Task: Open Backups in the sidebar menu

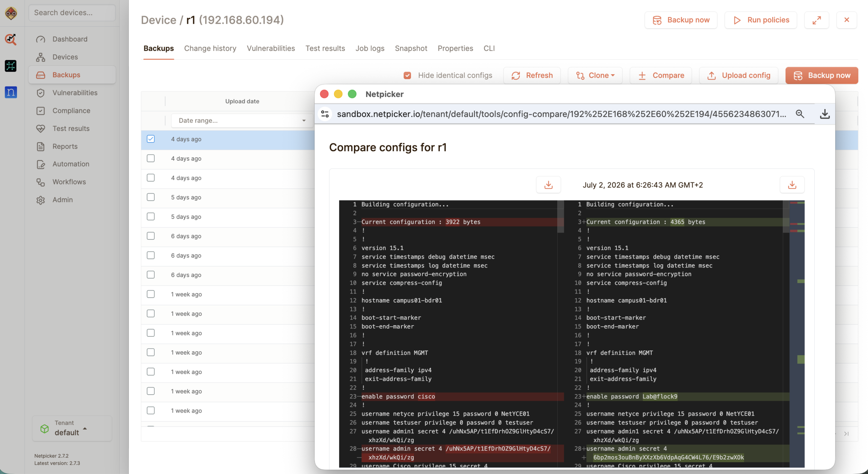Action: click(72, 75)
